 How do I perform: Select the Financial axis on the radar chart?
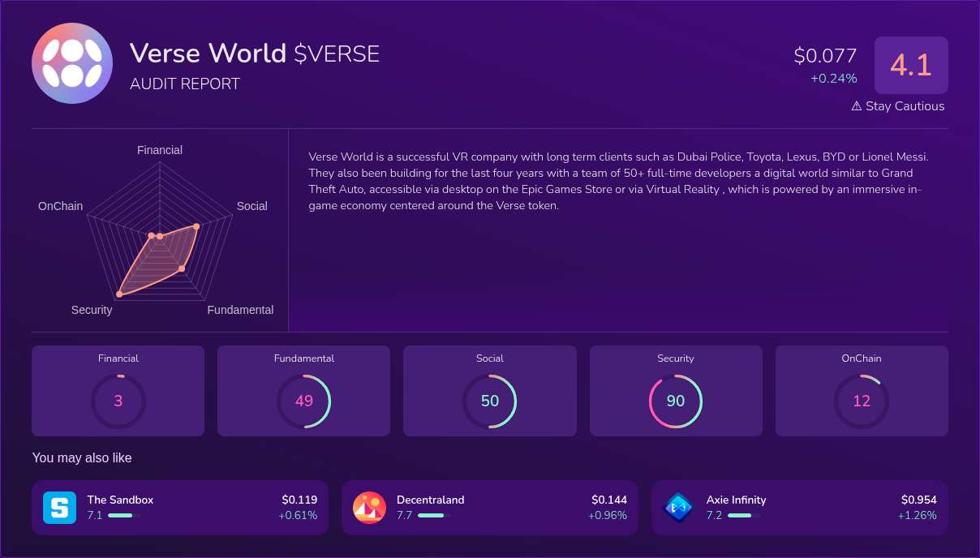click(159, 150)
